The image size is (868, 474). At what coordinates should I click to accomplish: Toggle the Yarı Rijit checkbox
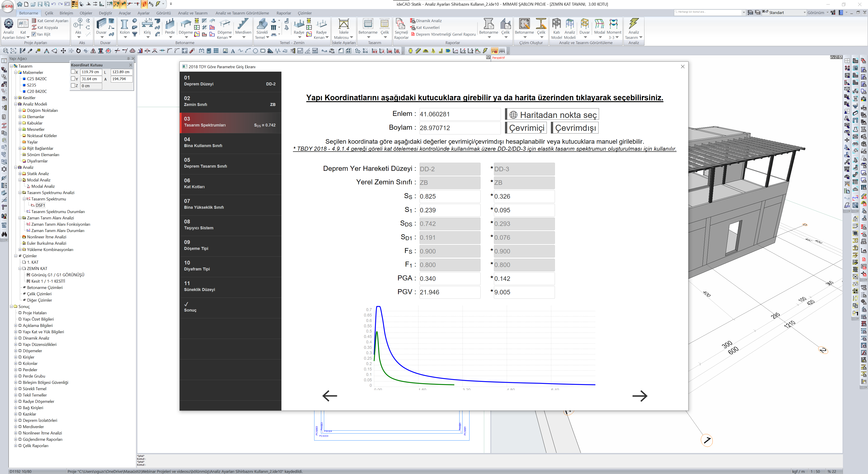point(34,34)
